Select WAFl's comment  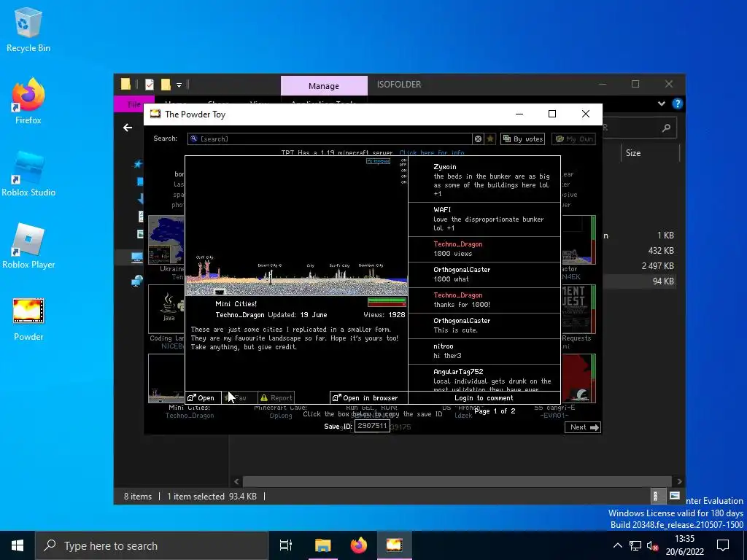pos(484,219)
